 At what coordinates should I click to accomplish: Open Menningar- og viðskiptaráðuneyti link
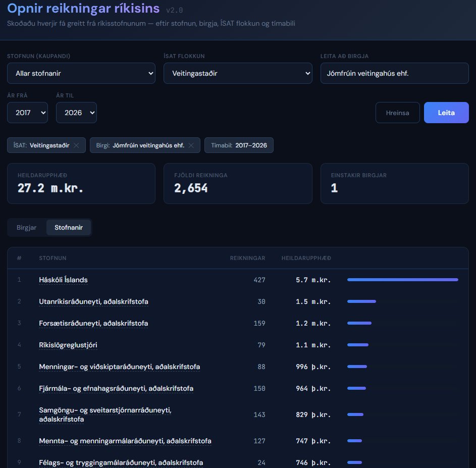pos(119,367)
